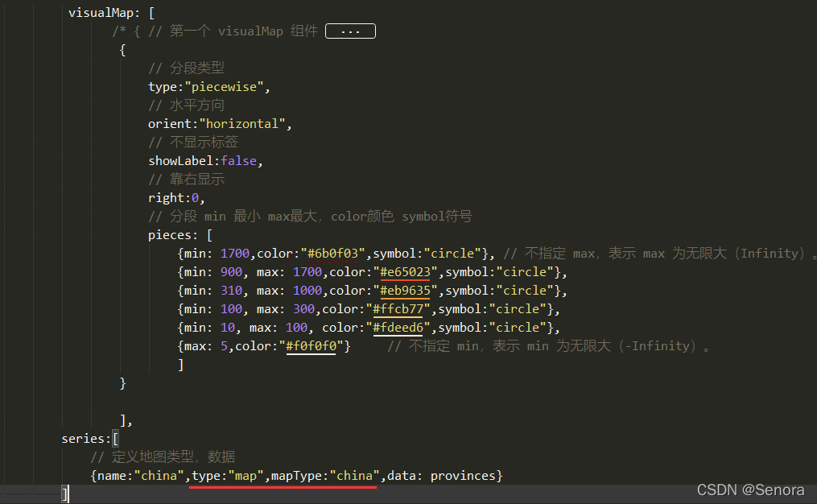
Task: Click the false value of showLabel
Action: point(238,161)
